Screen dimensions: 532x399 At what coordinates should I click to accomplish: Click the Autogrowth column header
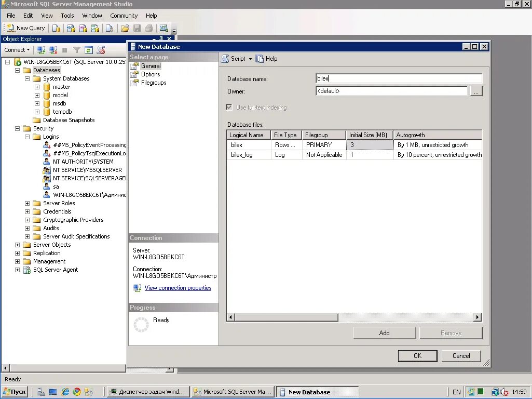(438, 135)
